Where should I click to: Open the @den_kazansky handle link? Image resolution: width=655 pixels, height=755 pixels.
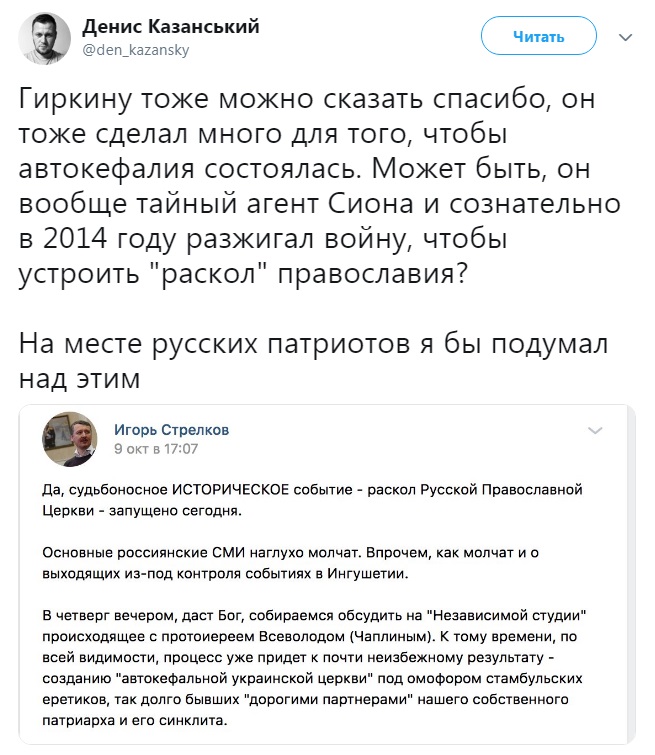tap(136, 50)
